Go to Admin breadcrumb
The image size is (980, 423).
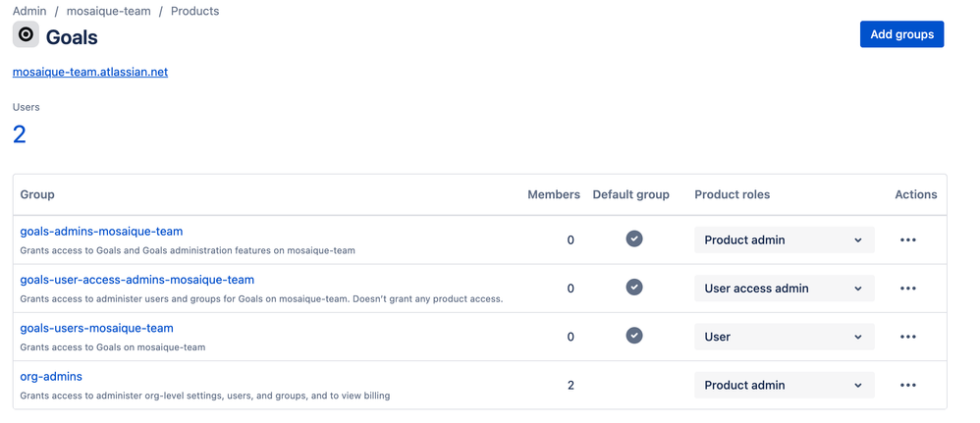coord(29,11)
